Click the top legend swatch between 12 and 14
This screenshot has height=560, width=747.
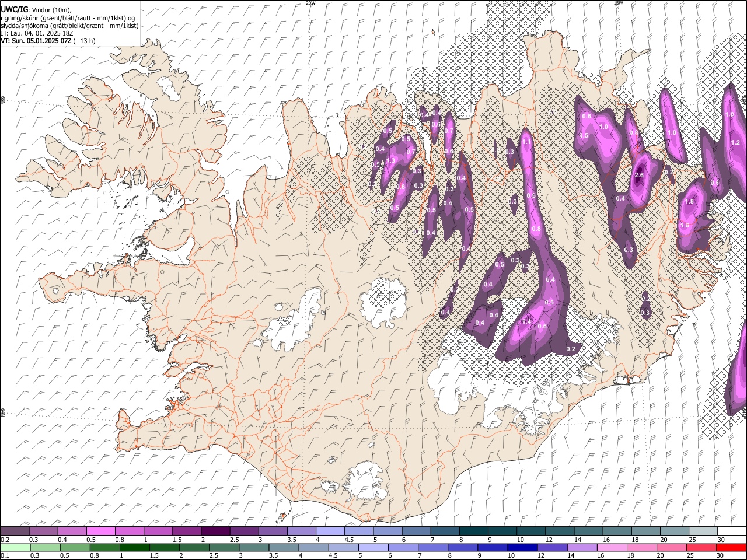click(559, 531)
